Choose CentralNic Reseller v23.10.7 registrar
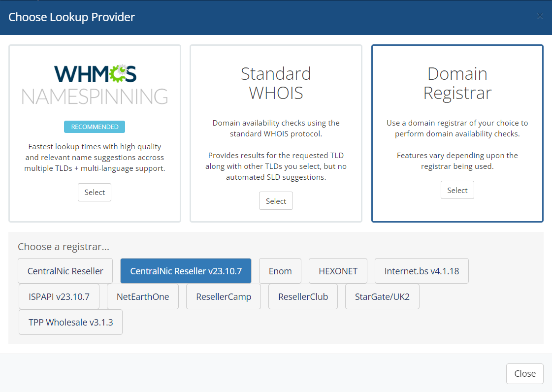Image resolution: width=552 pixels, height=392 pixels. (186, 271)
